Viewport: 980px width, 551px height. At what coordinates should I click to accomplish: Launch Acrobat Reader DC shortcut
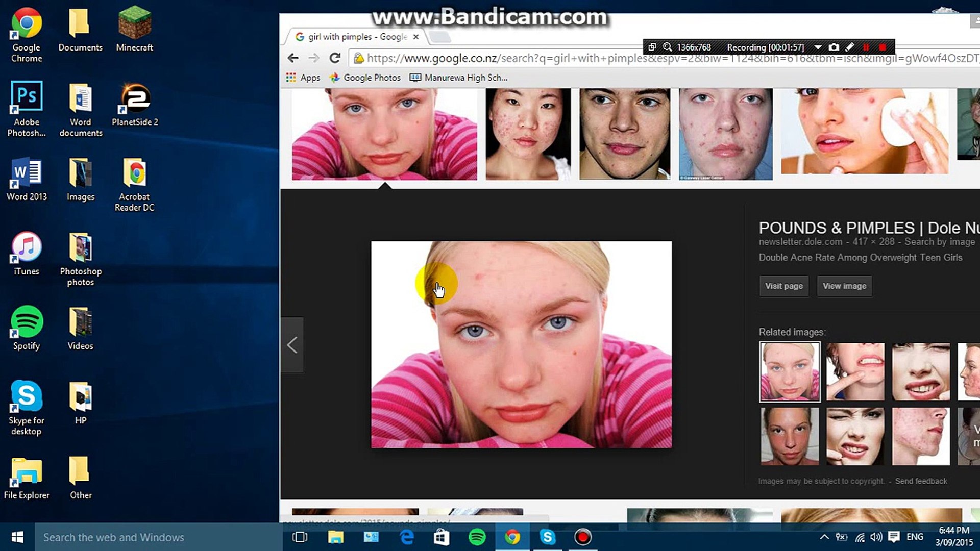[134, 184]
